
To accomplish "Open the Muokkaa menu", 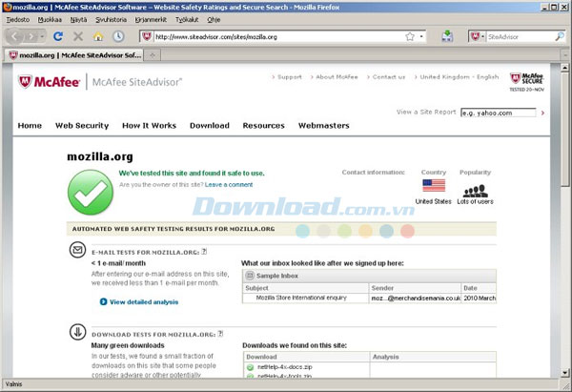I will pos(50,20).
